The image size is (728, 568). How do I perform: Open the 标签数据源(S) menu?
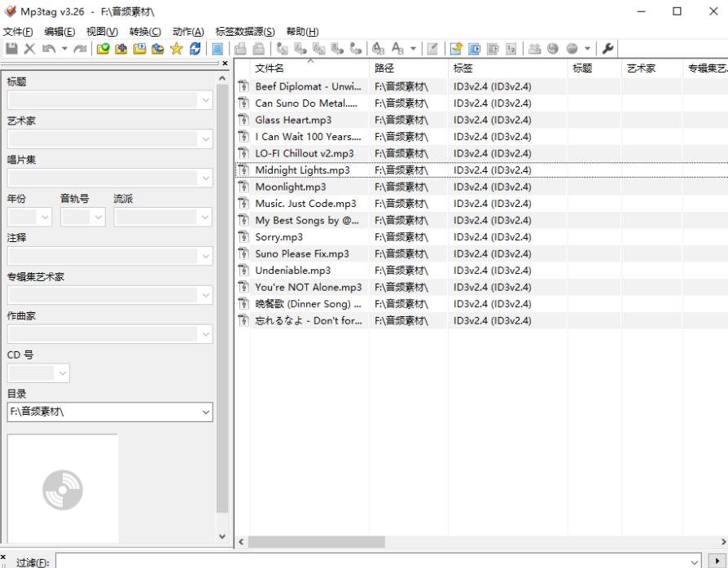pos(244,32)
